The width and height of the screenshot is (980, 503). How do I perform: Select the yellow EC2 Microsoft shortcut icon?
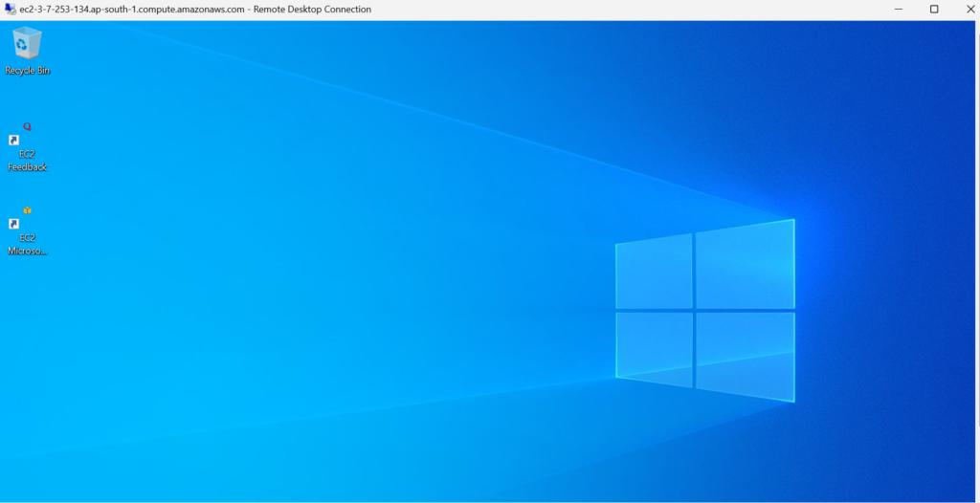click(x=27, y=210)
